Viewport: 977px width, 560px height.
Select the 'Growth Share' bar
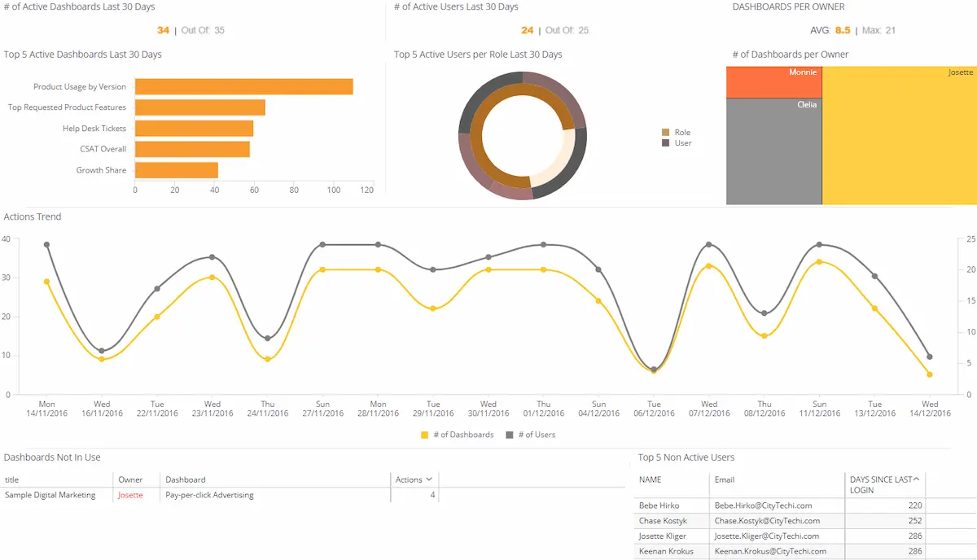[176, 170]
